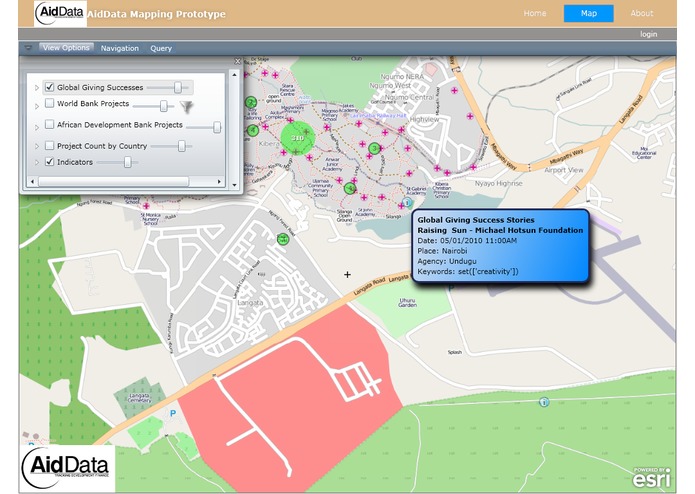Open the Navigation tab
Viewport: 695px width, 494px height.
pyautogui.click(x=120, y=48)
